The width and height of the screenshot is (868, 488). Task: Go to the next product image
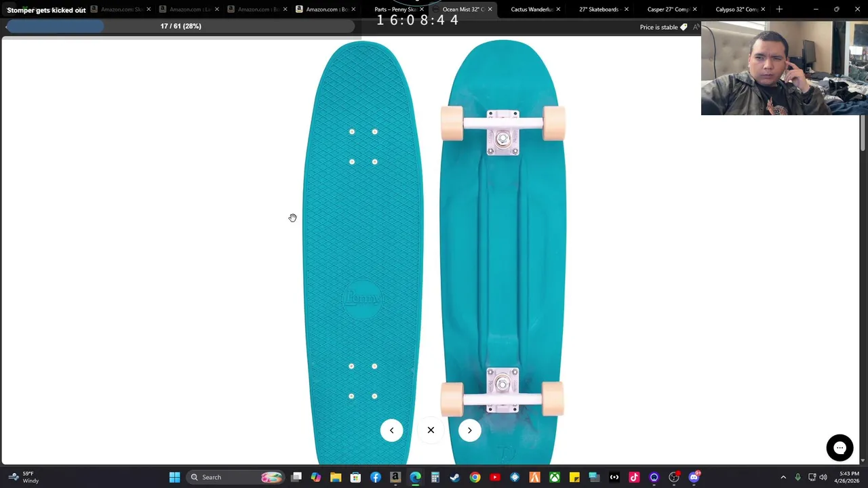(469, 430)
